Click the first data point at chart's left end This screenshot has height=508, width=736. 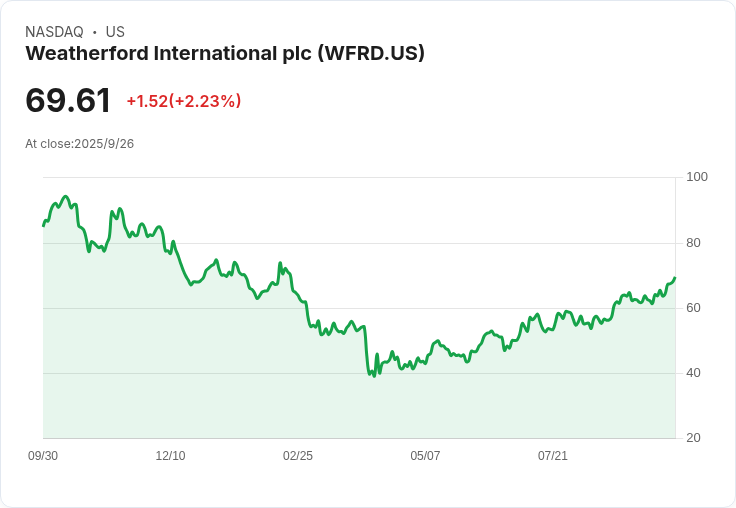click(44, 226)
